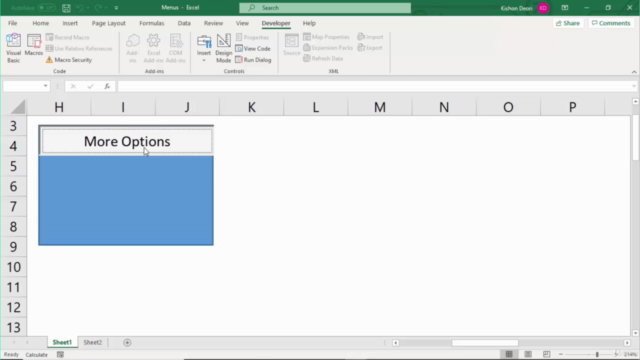This screenshot has height=360, width=640.
Task: Click the More Options button
Action: [127, 141]
